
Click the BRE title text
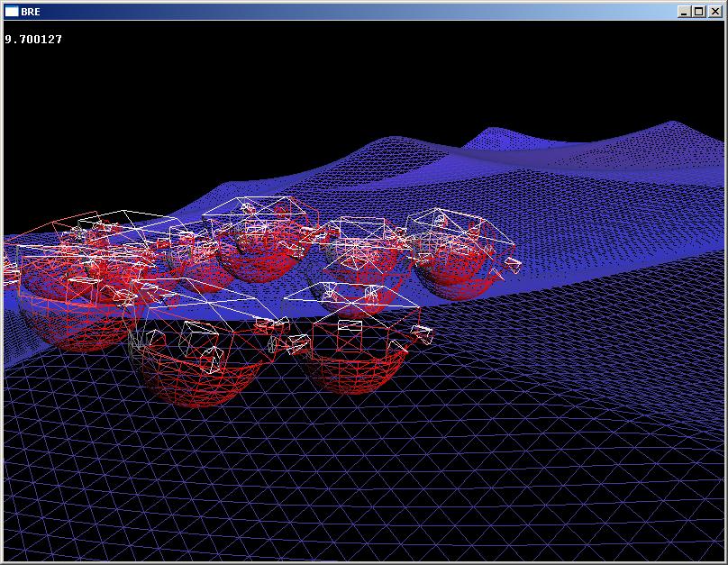coord(31,12)
